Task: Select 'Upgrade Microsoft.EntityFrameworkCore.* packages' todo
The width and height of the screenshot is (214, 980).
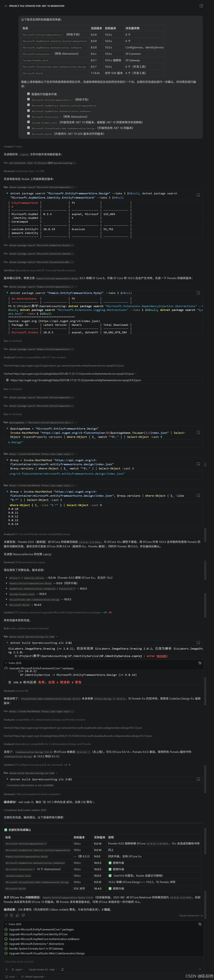Action: 41,929
